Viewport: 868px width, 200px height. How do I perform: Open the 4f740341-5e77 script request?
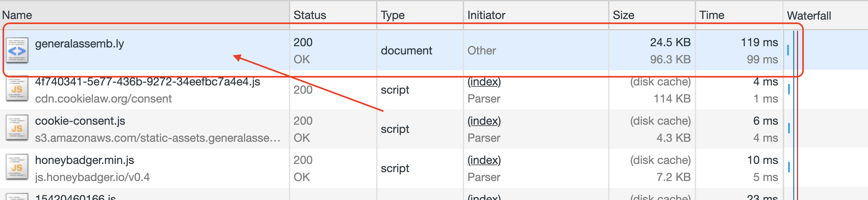(x=147, y=82)
